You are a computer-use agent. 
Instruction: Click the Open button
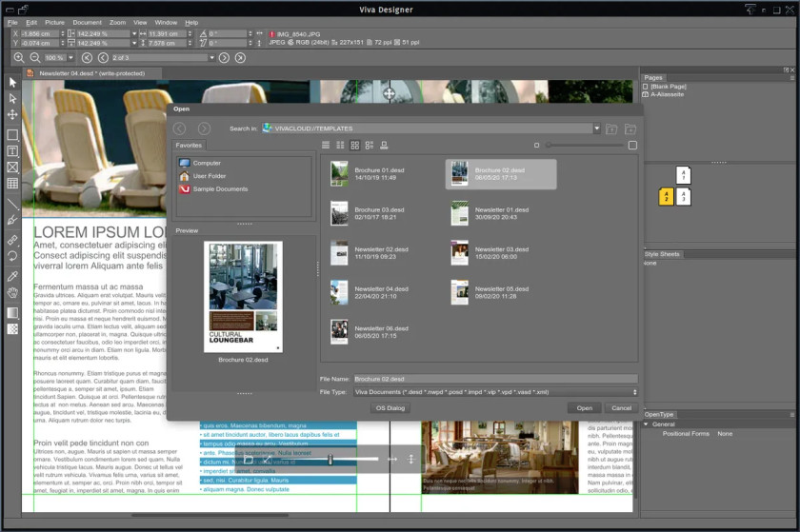585,408
